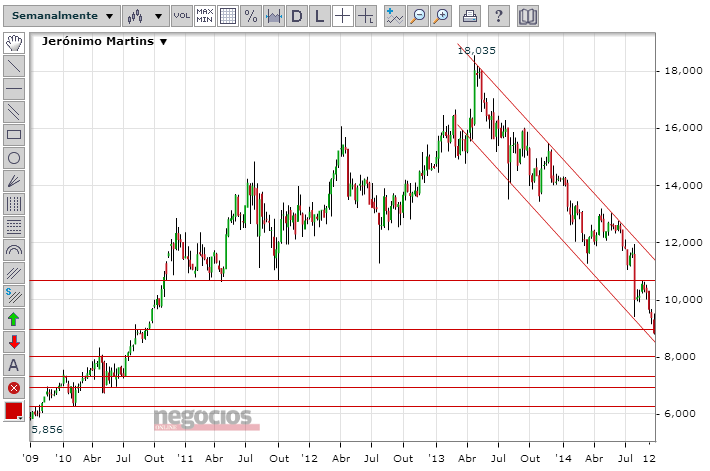
Task: Select the horizontal retracement lines tool
Action: tap(14, 227)
